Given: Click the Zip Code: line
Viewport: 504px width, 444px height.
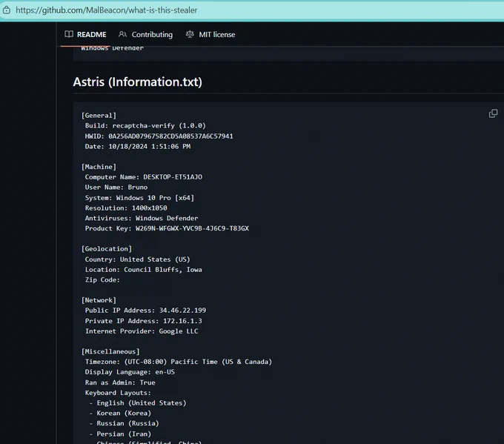Looking at the screenshot, I should click(x=102, y=279).
